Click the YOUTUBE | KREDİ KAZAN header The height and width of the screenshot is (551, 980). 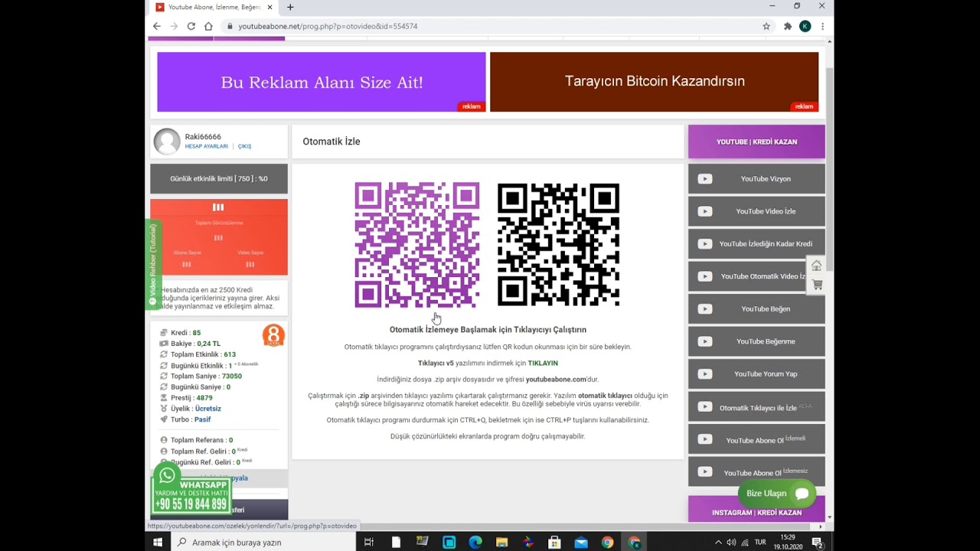756,142
